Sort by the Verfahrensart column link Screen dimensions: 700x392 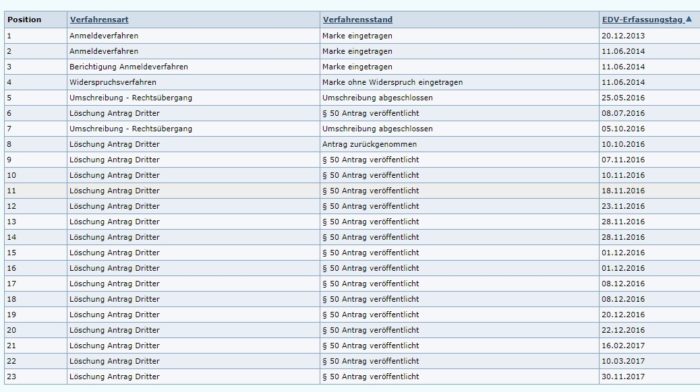coord(99,20)
